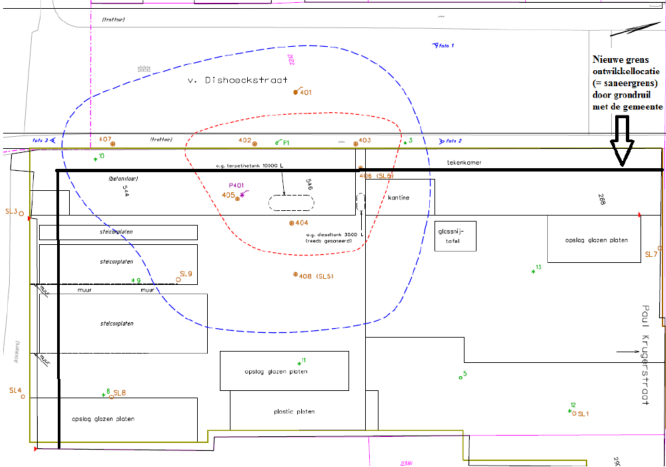Select the SL7 sample label

pos(651,254)
